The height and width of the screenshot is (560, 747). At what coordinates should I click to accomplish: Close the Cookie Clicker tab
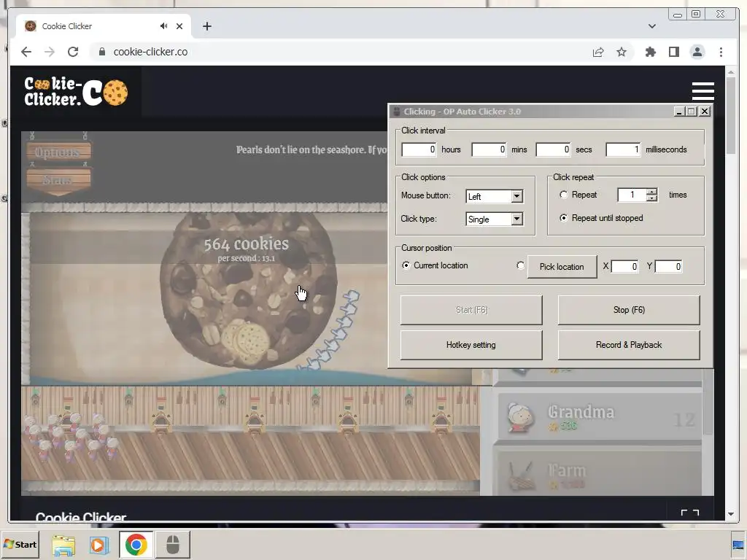coord(179,26)
